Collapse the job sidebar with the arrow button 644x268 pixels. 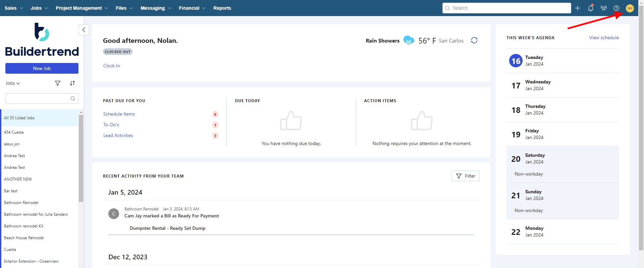[84, 30]
